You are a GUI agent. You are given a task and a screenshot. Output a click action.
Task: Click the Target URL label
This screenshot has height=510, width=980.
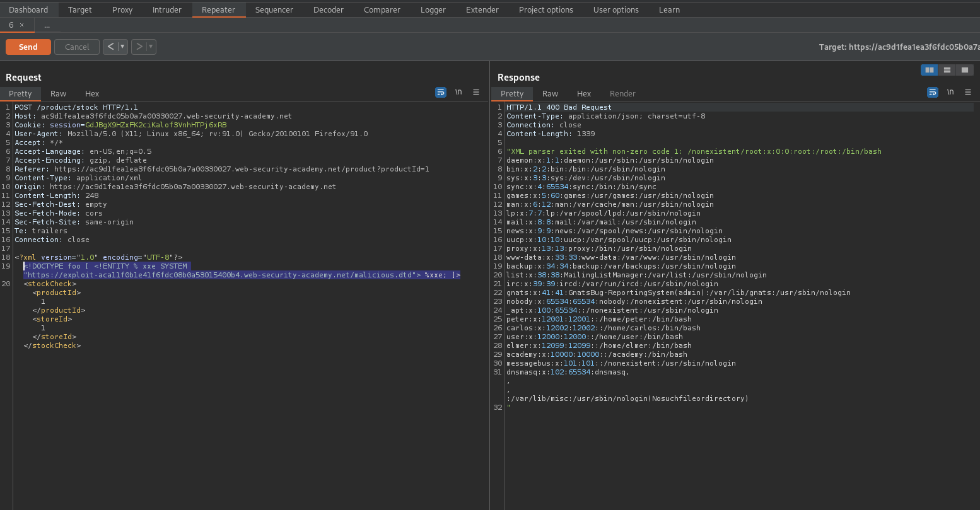[x=899, y=47]
